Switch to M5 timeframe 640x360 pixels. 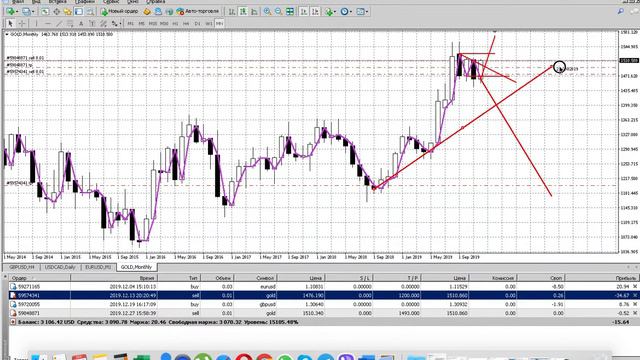coord(142,24)
